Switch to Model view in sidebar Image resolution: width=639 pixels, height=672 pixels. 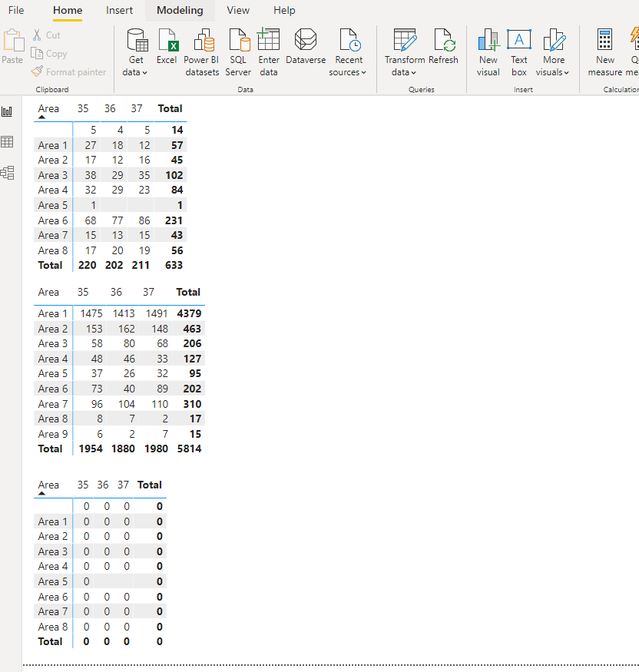pyautogui.click(x=7, y=173)
